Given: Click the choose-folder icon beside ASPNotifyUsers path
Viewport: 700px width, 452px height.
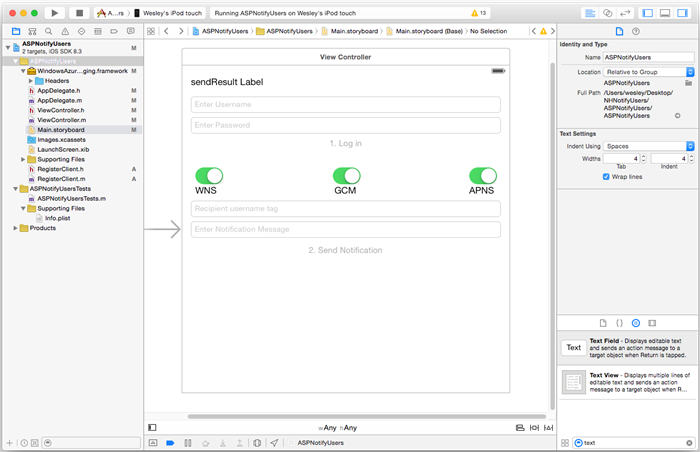Looking at the screenshot, I should (x=688, y=83).
